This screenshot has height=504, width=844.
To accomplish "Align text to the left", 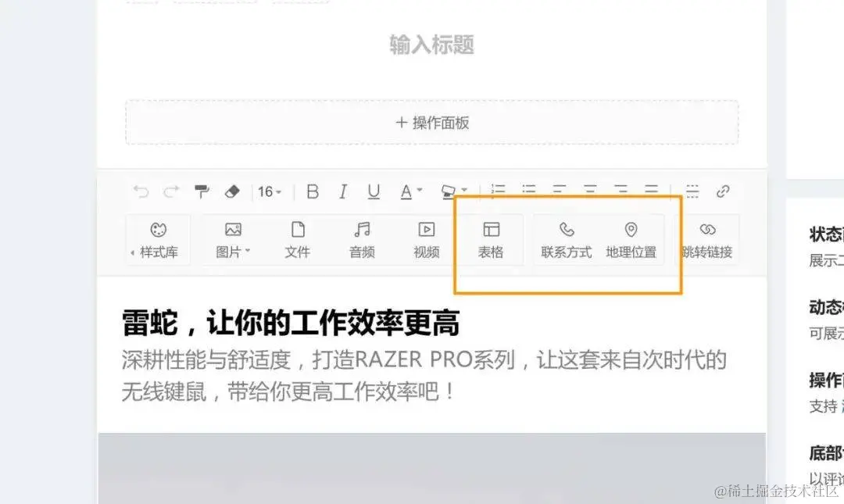I will tap(560, 191).
